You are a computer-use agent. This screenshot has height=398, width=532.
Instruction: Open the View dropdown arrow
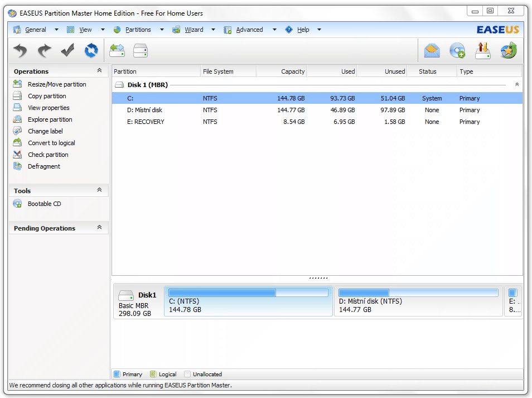coord(103,30)
